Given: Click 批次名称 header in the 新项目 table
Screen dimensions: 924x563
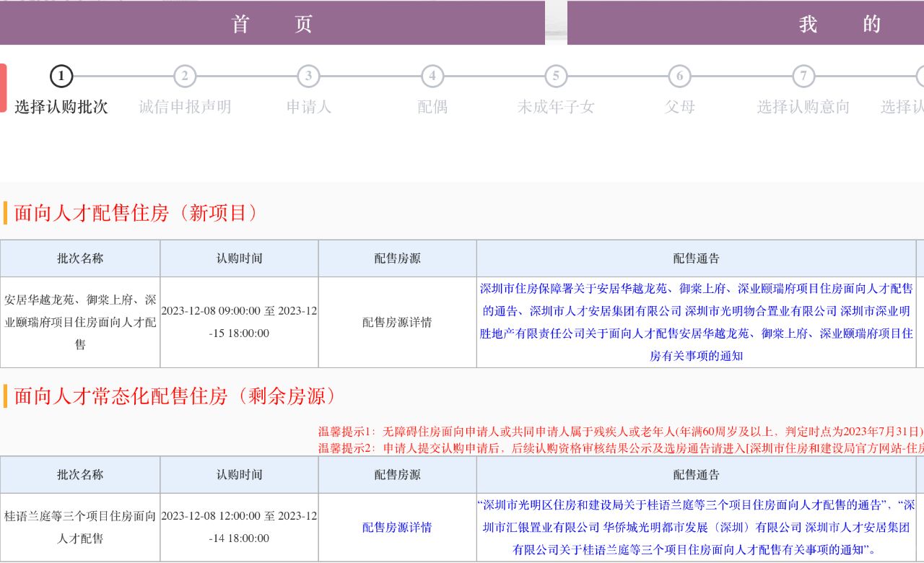Looking at the screenshot, I should point(80,258).
